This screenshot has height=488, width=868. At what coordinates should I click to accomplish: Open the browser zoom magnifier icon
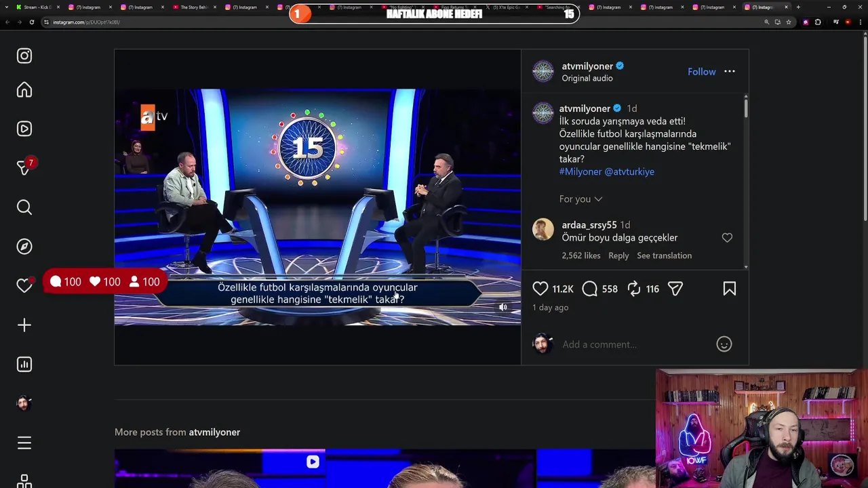click(x=767, y=22)
